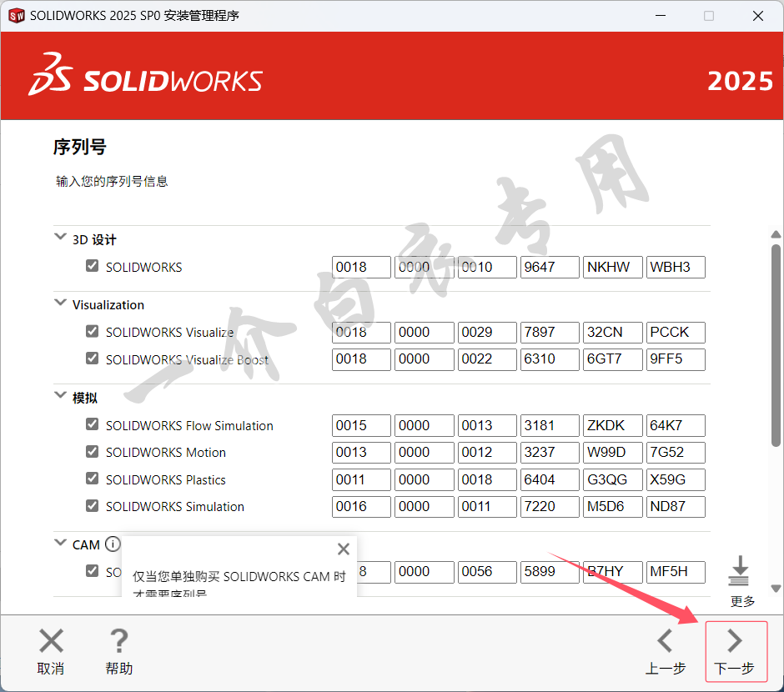Click CAM serial field 5899
This screenshot has height=692, width=784.
point(550,572)
